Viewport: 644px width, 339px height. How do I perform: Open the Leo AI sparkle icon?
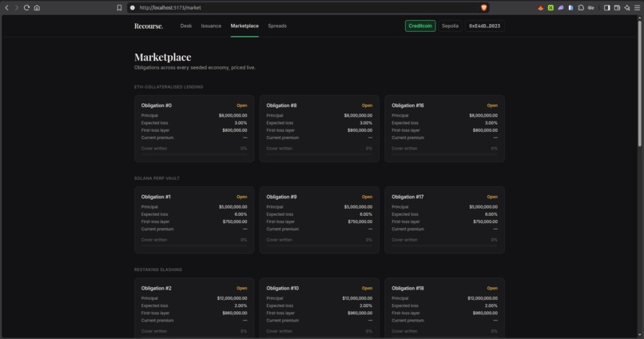point(627,8)
